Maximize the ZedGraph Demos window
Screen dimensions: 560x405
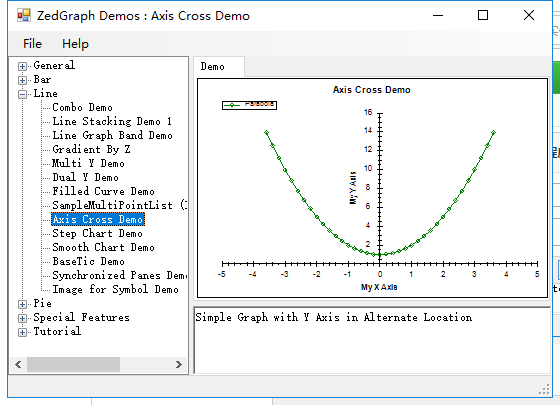pyautogui.click(x=483, y=15)
